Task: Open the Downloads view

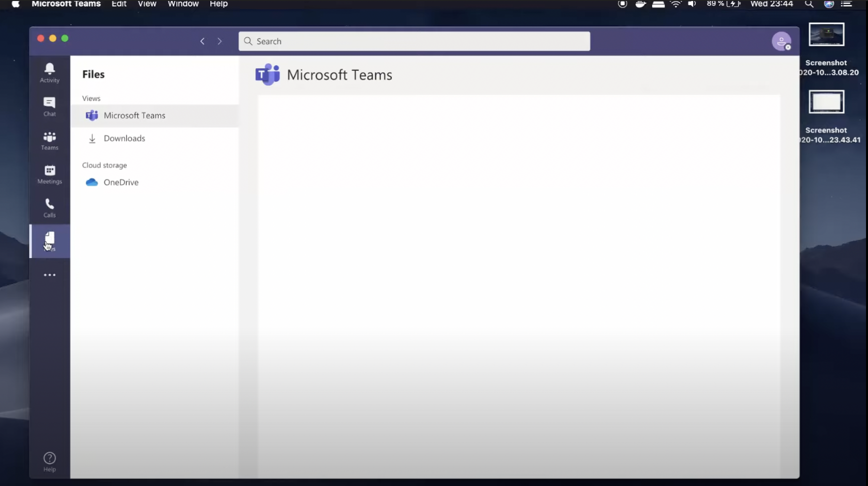Action: pos(155,138)
